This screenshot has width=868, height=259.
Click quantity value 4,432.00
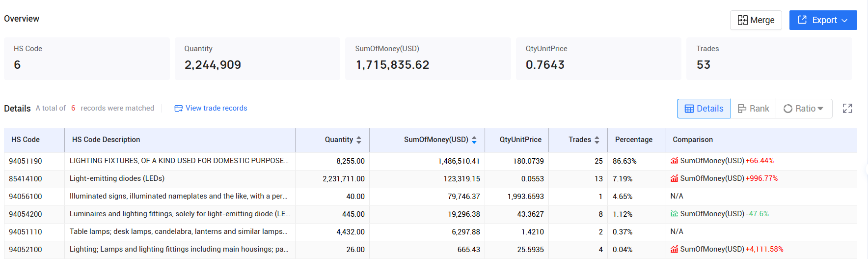click(x=351, y=232)
